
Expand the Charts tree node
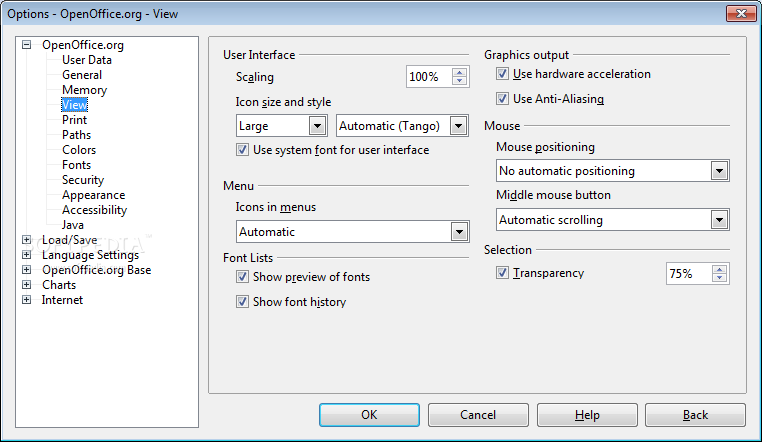pos(27,285)
